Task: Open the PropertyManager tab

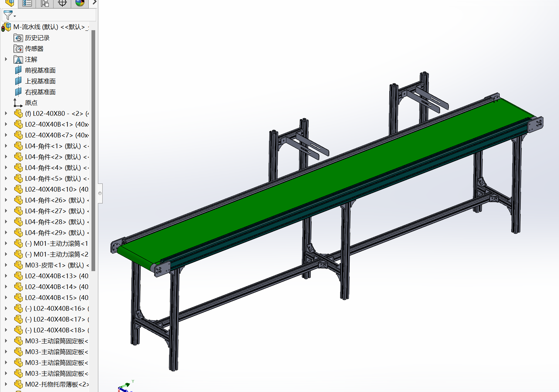Action: coord(27,3)
